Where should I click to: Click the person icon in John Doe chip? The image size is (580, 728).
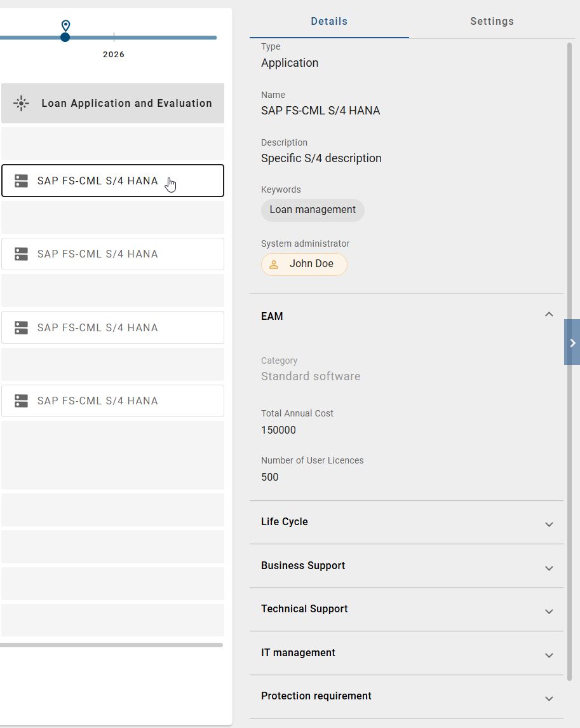pos(274,264)
